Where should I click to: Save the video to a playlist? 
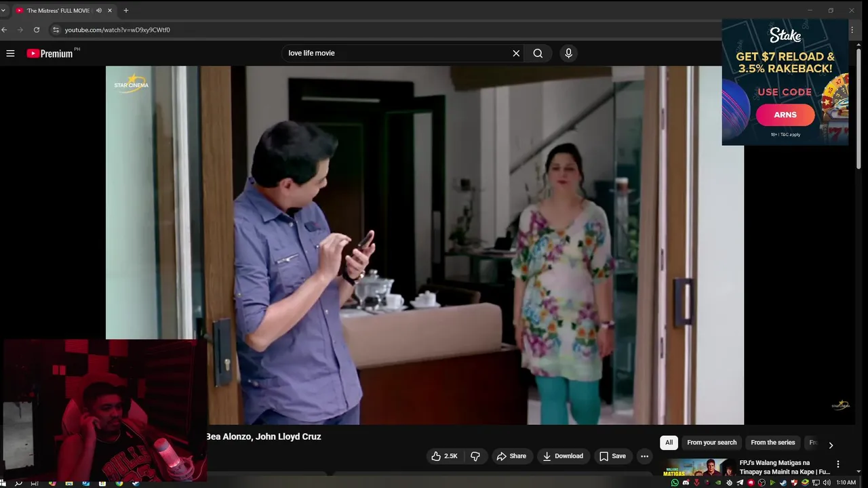[x=612, y=456]
